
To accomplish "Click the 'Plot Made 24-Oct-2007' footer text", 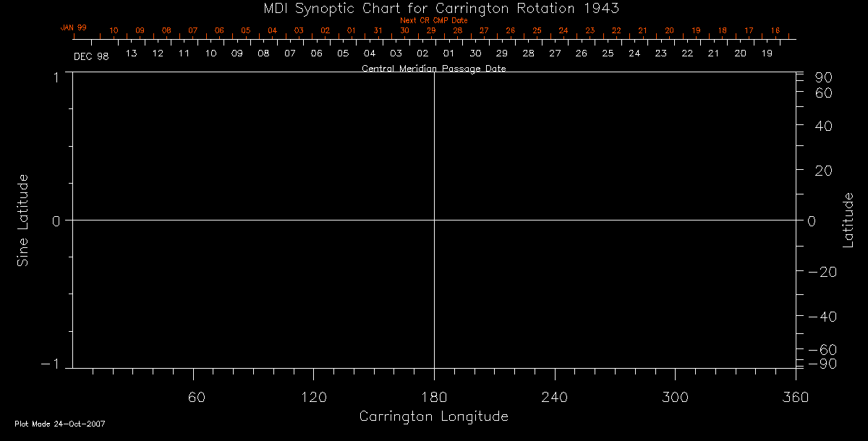I will (x=60, y=424).
